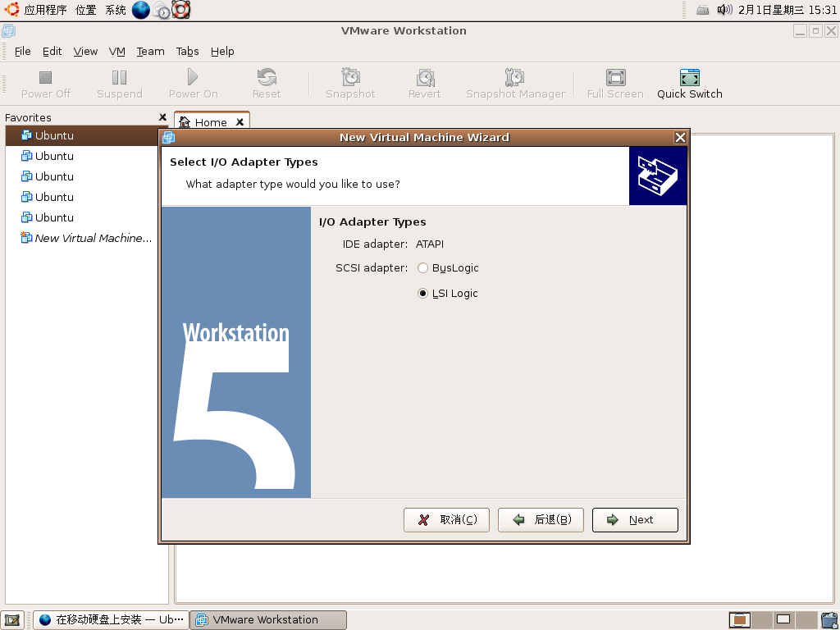The height and width of the screenshot is (630, 840).
Task: Click the Quick Switch toolbar icon
Action: point(689,77)
